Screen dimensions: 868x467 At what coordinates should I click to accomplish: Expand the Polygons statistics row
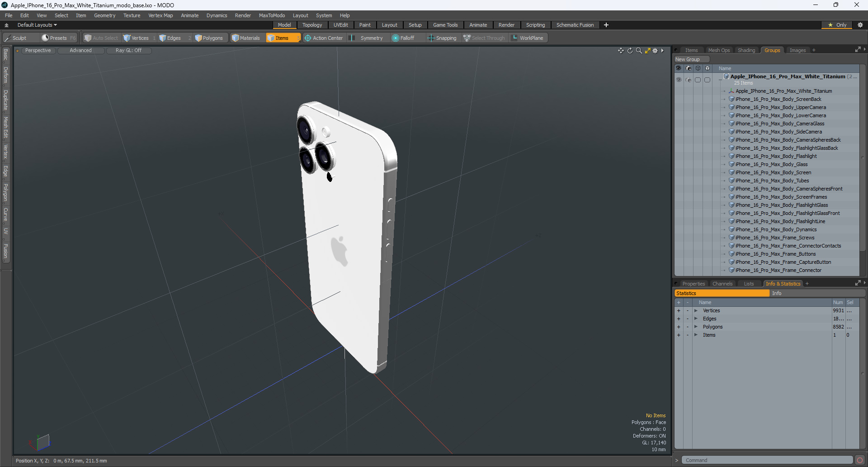pyautogui.click(x=696, y=327)
